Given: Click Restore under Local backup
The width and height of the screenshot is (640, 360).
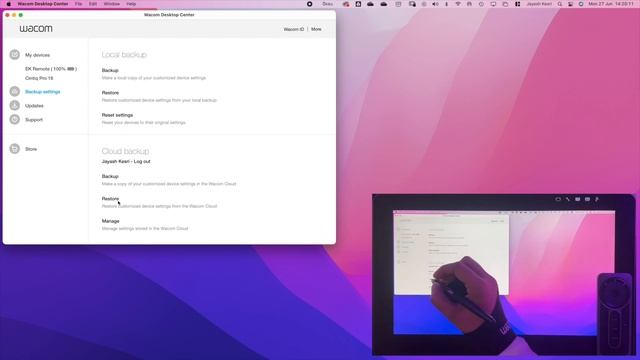Looking at the screenshot, I should [110, 93].
